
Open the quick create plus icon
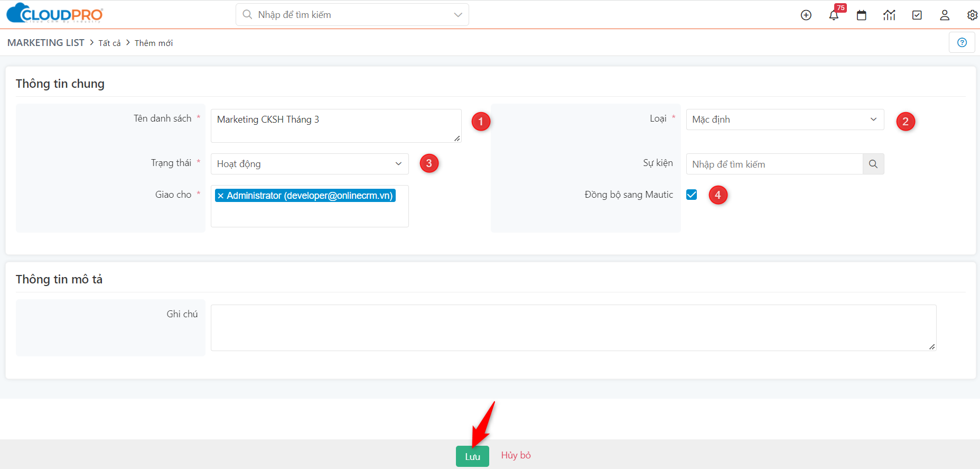pos(806,15)
